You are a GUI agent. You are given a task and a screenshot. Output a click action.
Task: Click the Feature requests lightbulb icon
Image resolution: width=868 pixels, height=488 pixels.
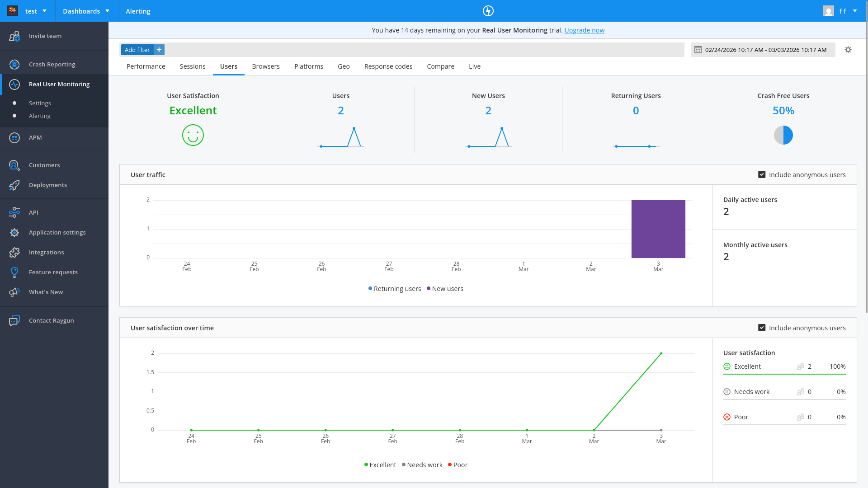[x=14, y=272]
